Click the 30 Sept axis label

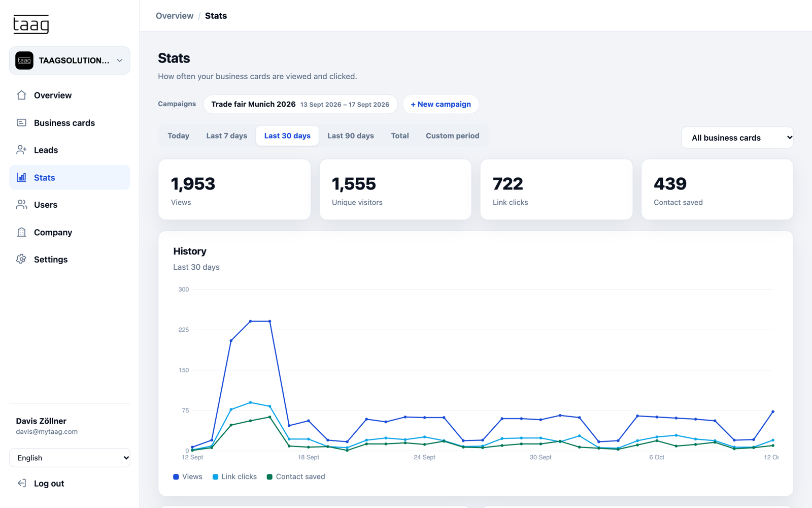540,457
